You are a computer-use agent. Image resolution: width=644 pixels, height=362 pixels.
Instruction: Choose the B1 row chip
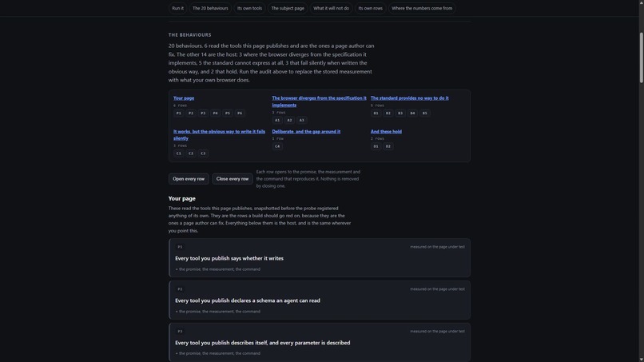point(376,113)
